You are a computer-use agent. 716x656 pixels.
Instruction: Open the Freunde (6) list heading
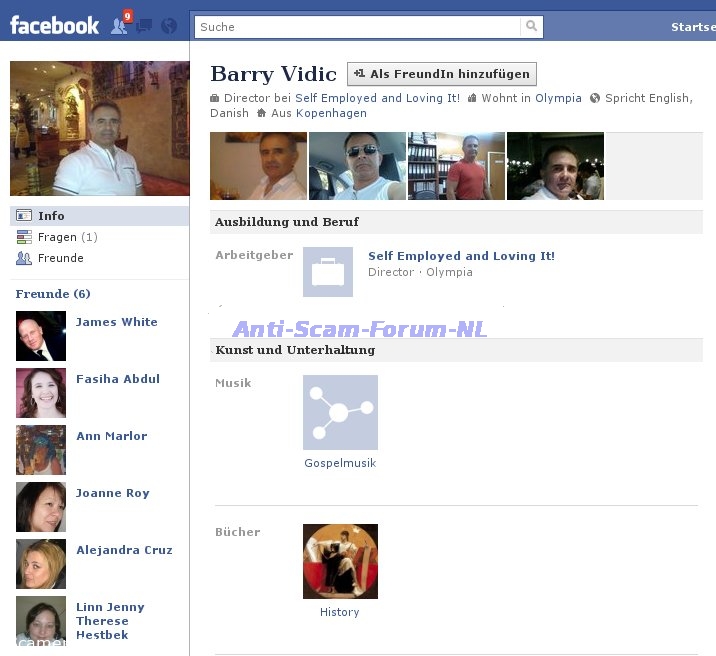coord(53,294)
